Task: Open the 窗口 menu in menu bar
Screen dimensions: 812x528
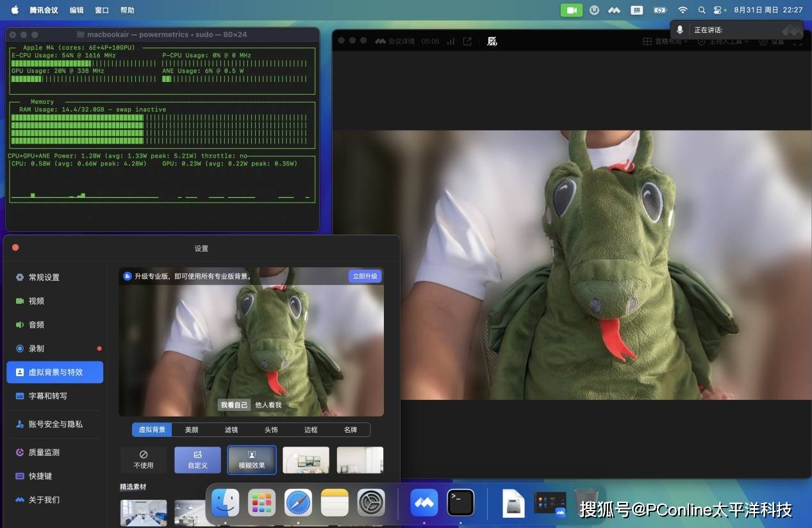Action: pyautogui.click(x=102, y=10)
